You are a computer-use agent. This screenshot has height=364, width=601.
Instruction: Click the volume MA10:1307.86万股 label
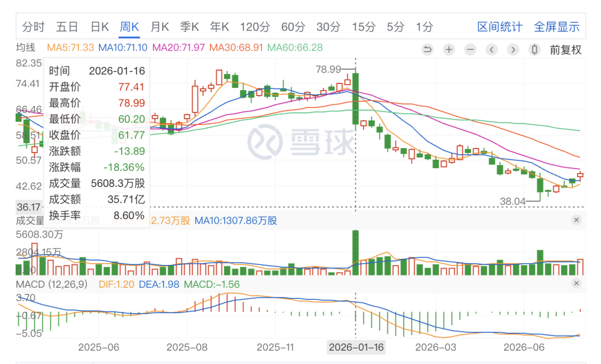[236, 221]
